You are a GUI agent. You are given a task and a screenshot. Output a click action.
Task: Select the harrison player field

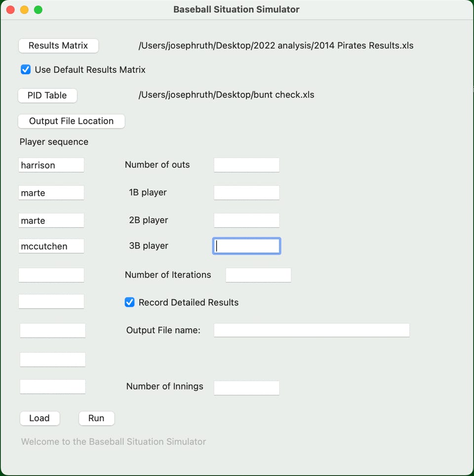51,165
